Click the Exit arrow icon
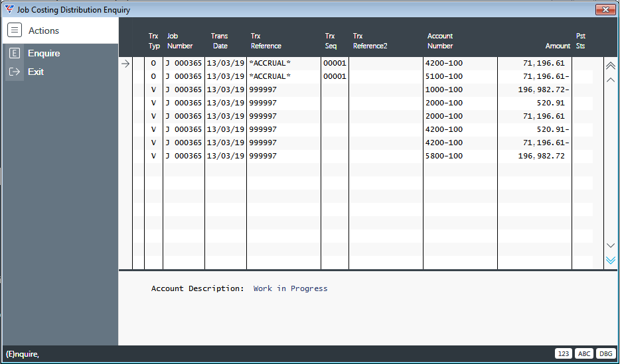Image resolution: width=620 pixels, height=364 pixels. point(14,72)
